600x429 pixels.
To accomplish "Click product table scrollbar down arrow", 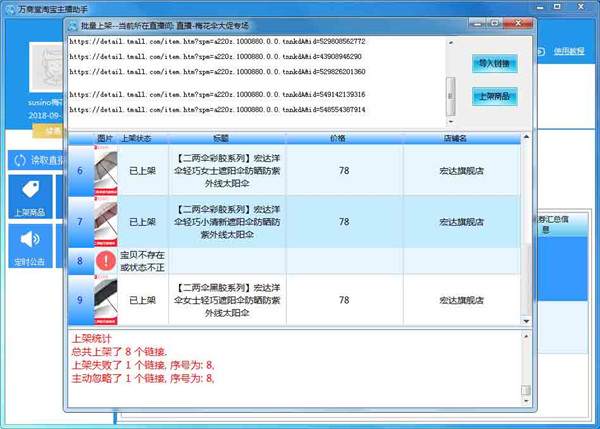I will pyautogui.click(x=527, y=321).
